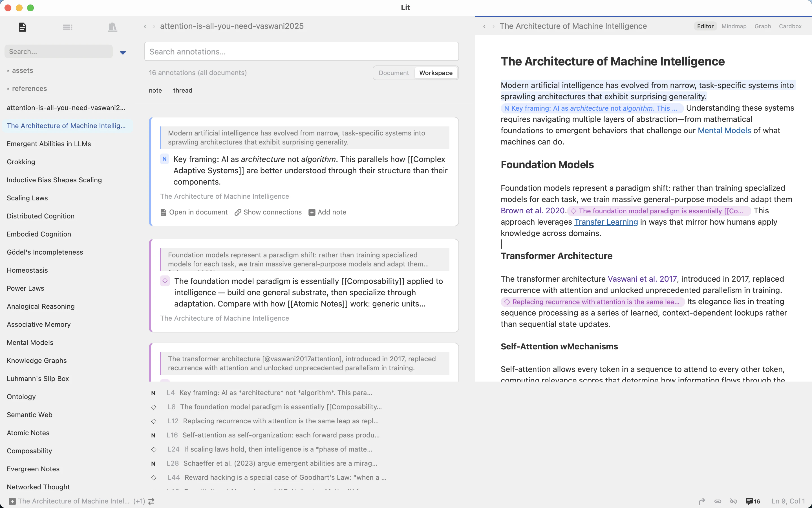Click the diamond thread badge on foundation model card
The height and width of the screenshot is (508, 812).
click(x=165, y=281)
